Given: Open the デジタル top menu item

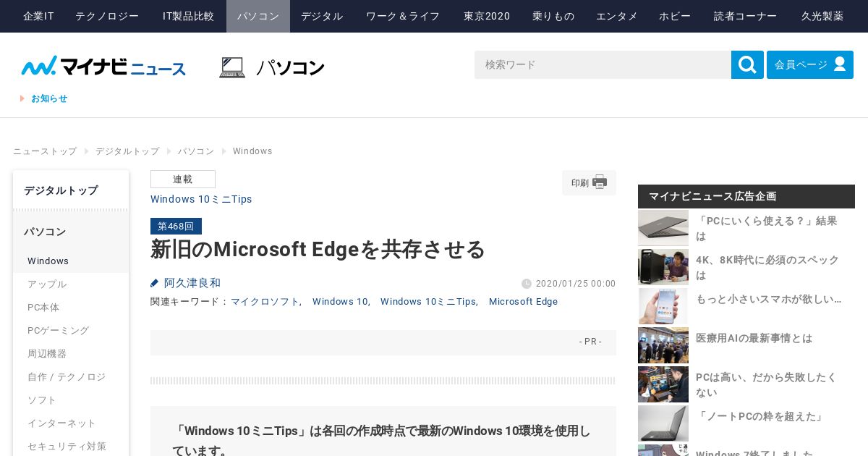Looking at the screenshot, I should [x=322, y=16].
